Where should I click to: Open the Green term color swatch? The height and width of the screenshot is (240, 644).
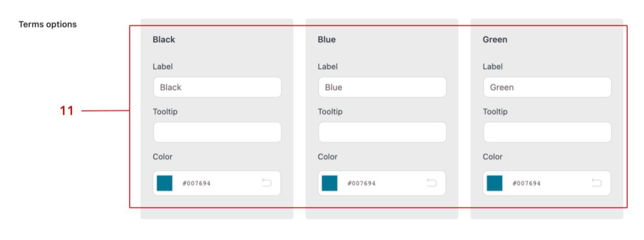point(495,183)
